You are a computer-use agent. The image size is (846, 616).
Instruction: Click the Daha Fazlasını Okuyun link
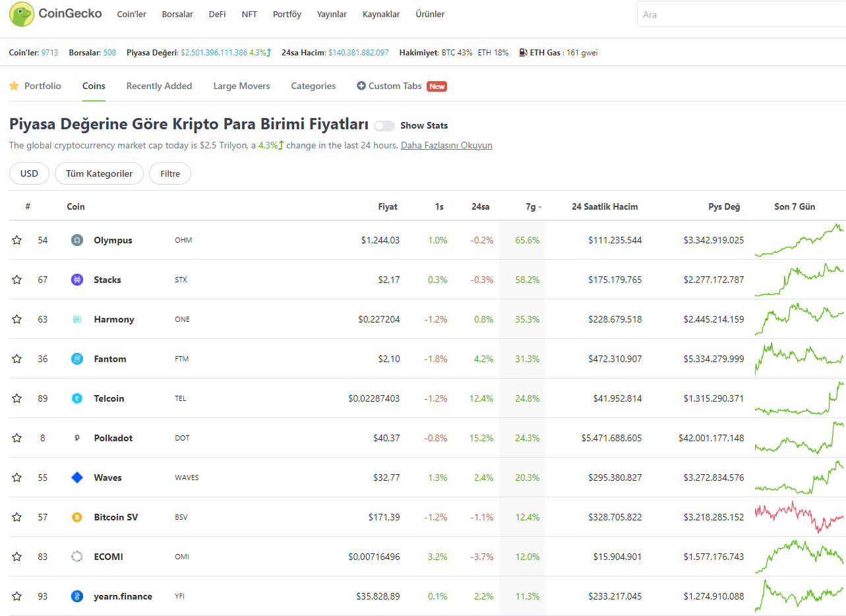coord(446,145)
